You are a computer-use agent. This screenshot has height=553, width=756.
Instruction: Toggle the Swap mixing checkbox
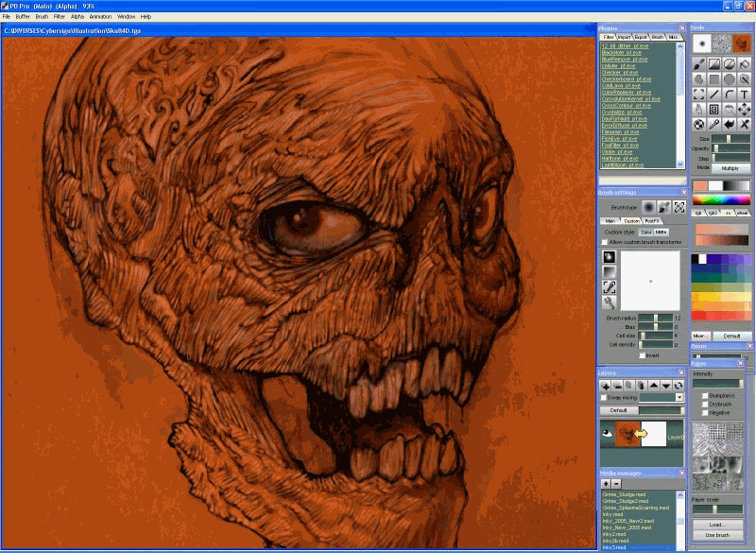click(603, 398)
